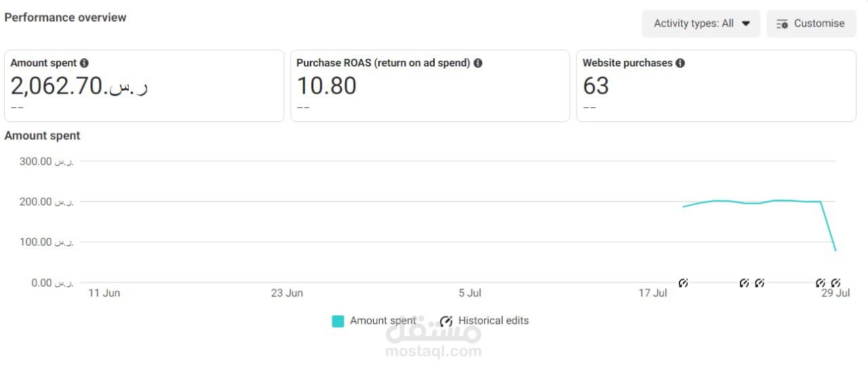The height and width of the screenshot is (367, 868).
Task: Click the Purchase ROAS info icon
Action: click(x=478, y=63)
